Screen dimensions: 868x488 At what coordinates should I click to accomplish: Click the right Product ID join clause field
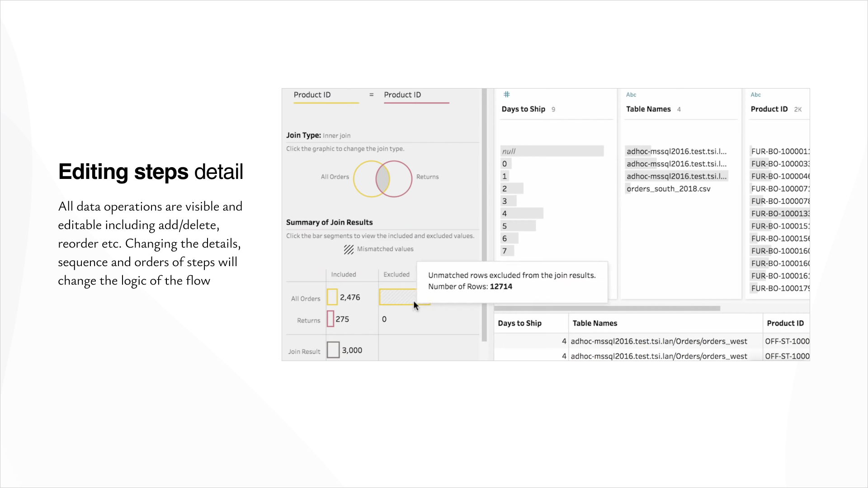416,96
